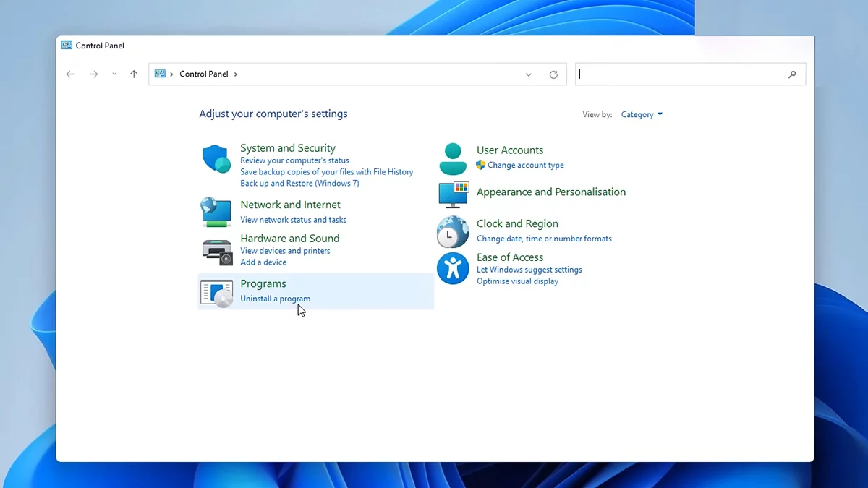Viewport: 868px width, 488px height.
Task: Click the Network and Internet globe icon
Action: [216, 212]
